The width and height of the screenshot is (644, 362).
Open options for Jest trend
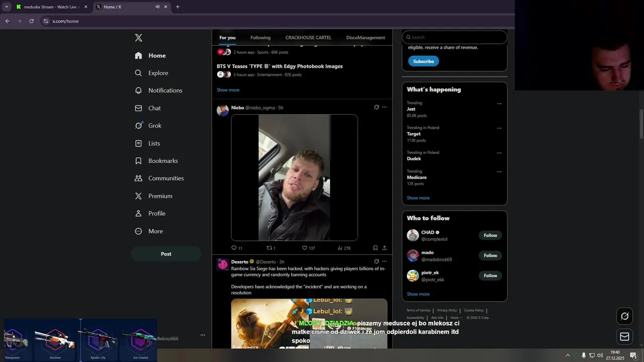tap(499, 104)
